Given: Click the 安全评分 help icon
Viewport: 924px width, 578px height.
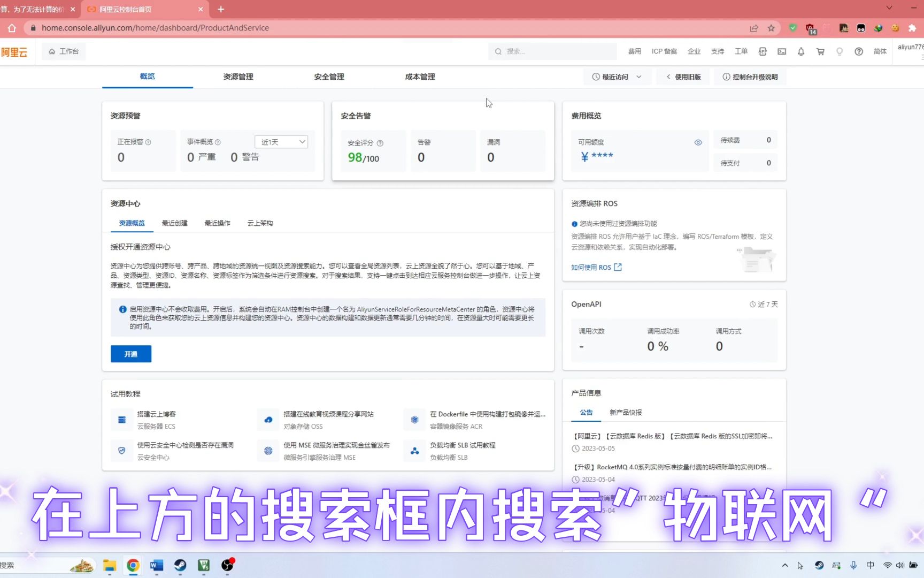Looking at the screenshot, I should [x=380, y=143].
